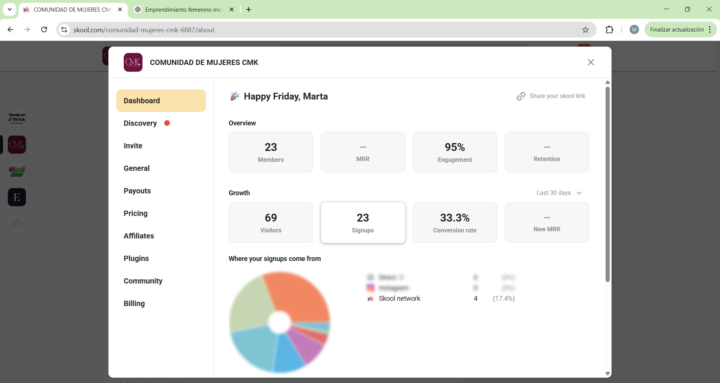Select Affiliates in the sidebar
The height and width of the screenshot is (383, 720).
pos(139,236)
